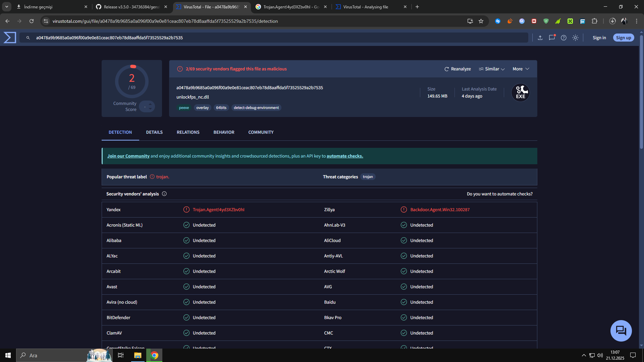
Task: Expand the Similar dropdown
Action: point(492,69)
